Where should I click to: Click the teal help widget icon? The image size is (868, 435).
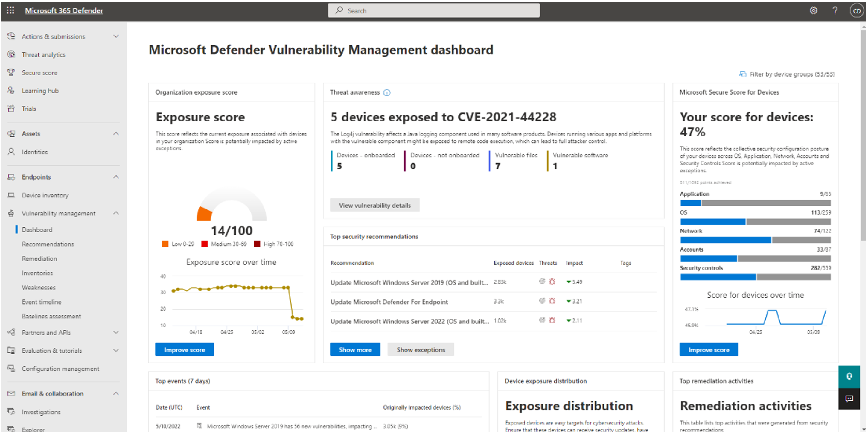[x=849, y=376]
